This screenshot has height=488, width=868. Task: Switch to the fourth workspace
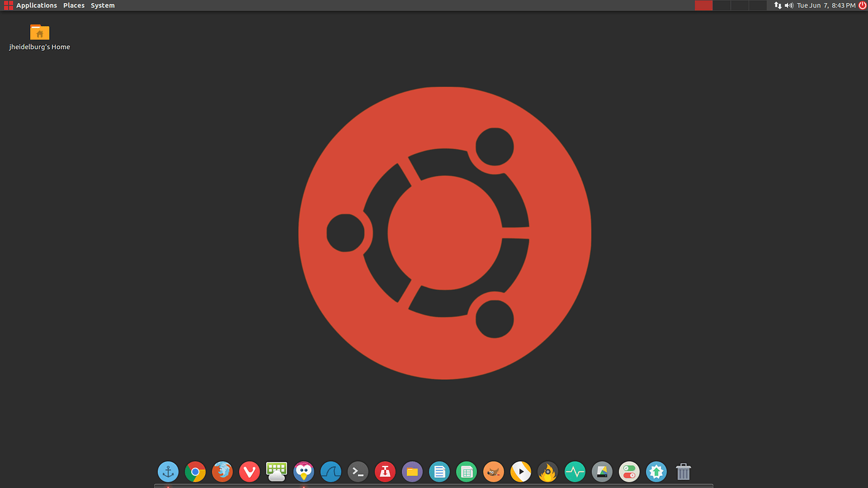click(757, 5)
